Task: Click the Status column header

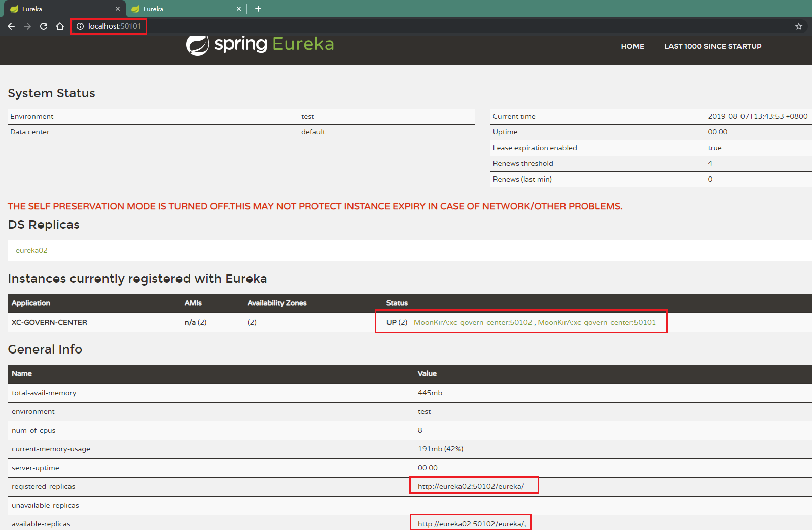Action: point(397,303)
